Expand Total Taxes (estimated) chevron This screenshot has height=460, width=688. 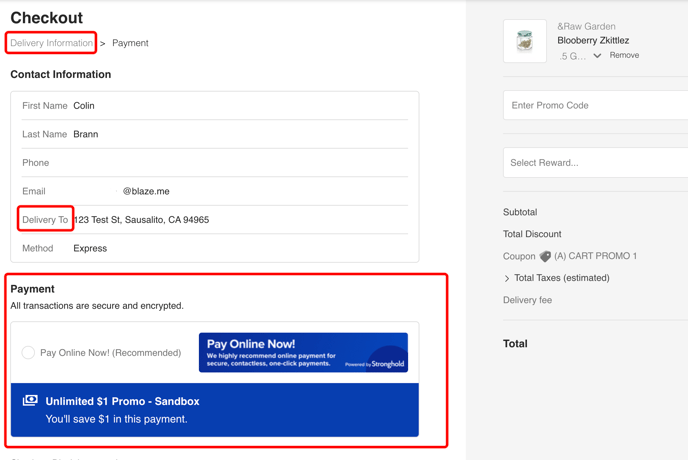(507, 278)
